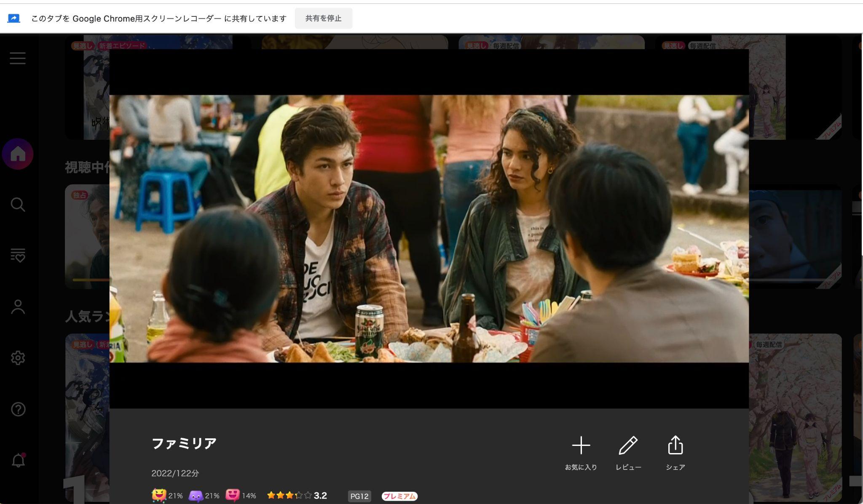Click 共有を停止 to stop sharing
The height and width of the screenshot is (504, 863).
pyautogui.click(x=323, y=19)
